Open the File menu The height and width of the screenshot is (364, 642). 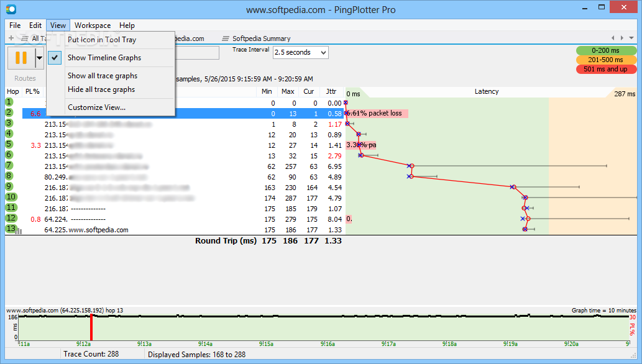click(x=15, y=25)
